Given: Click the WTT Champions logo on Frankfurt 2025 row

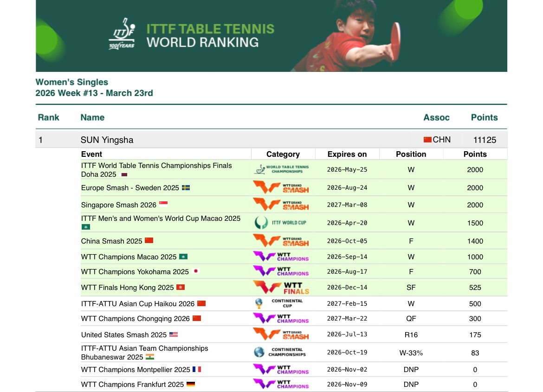Looking at the screenshot, I should [281, 384].
